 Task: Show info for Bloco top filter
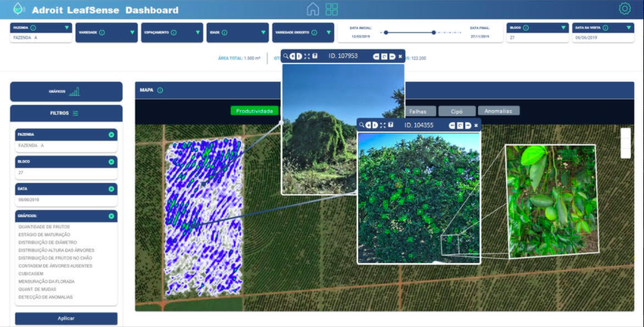coord(526,27)
